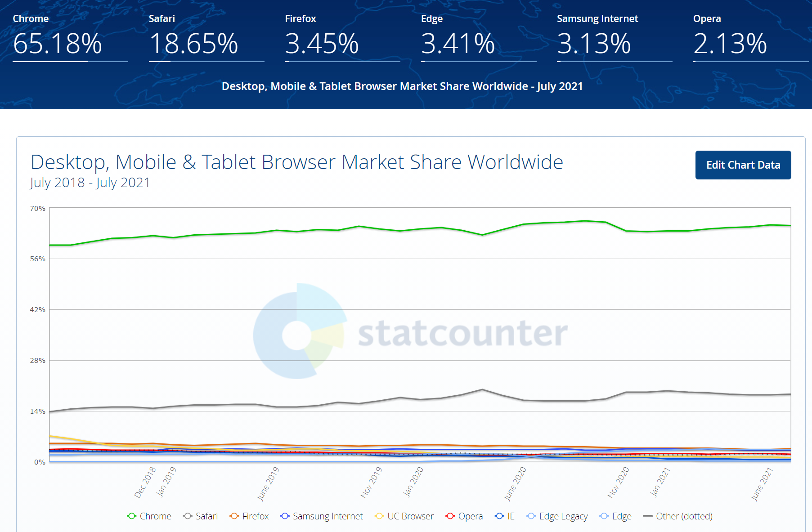Click the Jan 2020 axis label

pyautogui.click(x=413, y=482)
